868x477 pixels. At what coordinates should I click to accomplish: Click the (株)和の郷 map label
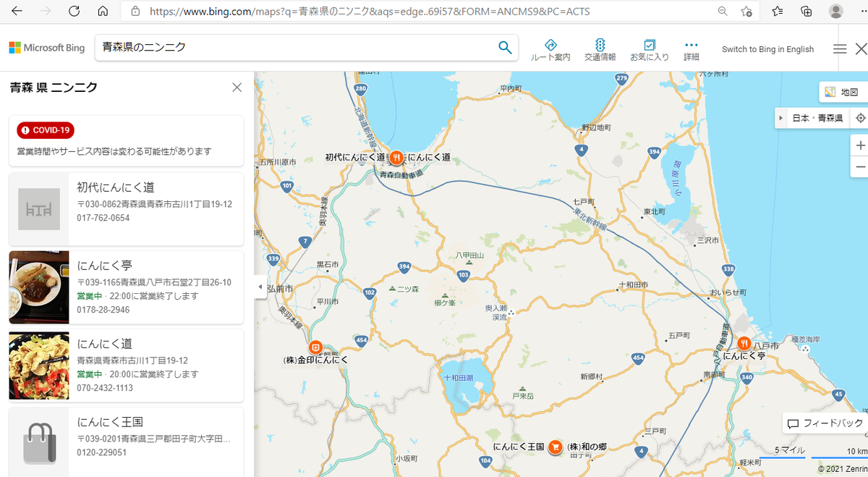click(587, 447)
